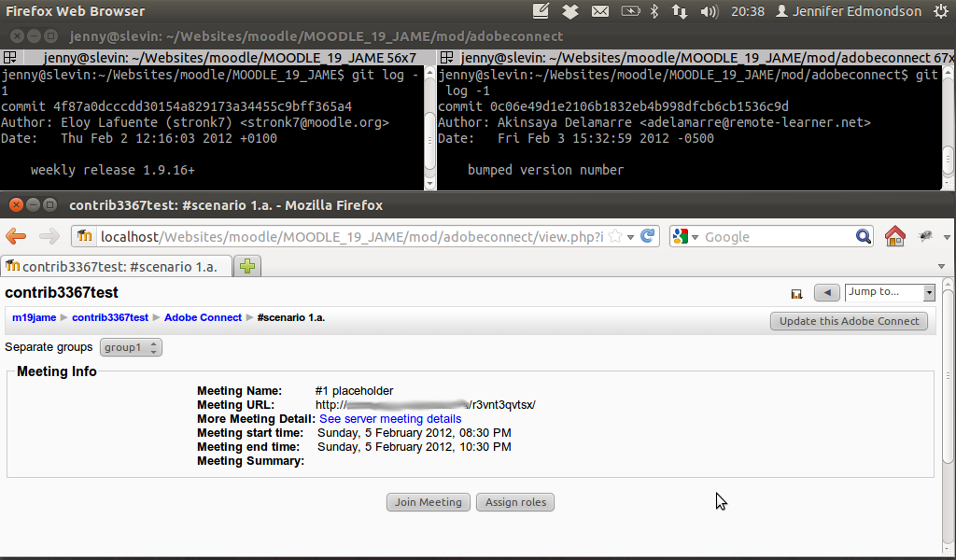Click the m19jame breadcrumb link
The image size is (956, 560).
(x=35, y=317)
